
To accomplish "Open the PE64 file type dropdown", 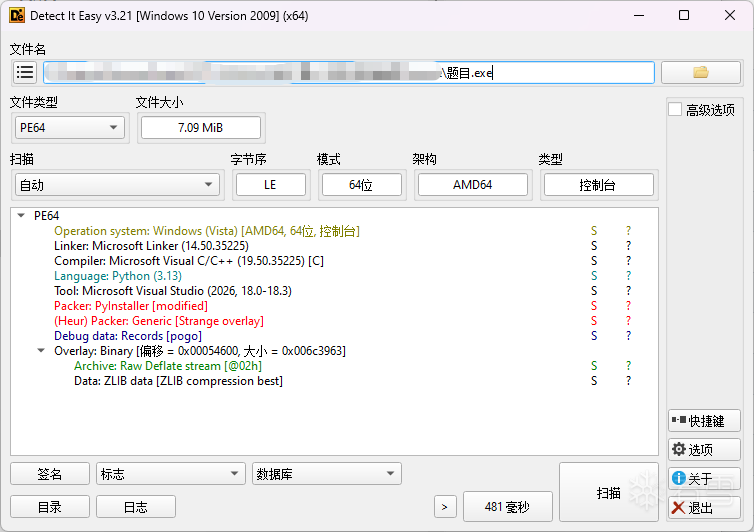I will pos(69,128).
